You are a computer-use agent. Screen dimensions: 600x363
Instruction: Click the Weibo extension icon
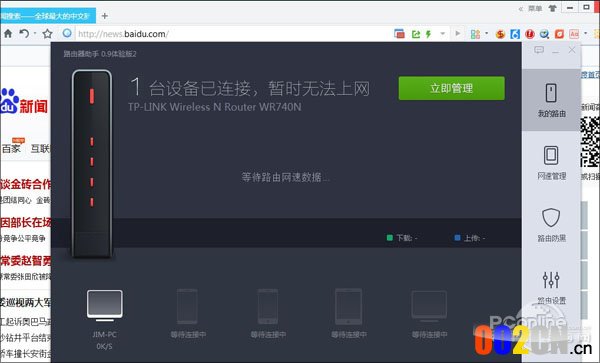coord(500,34)
